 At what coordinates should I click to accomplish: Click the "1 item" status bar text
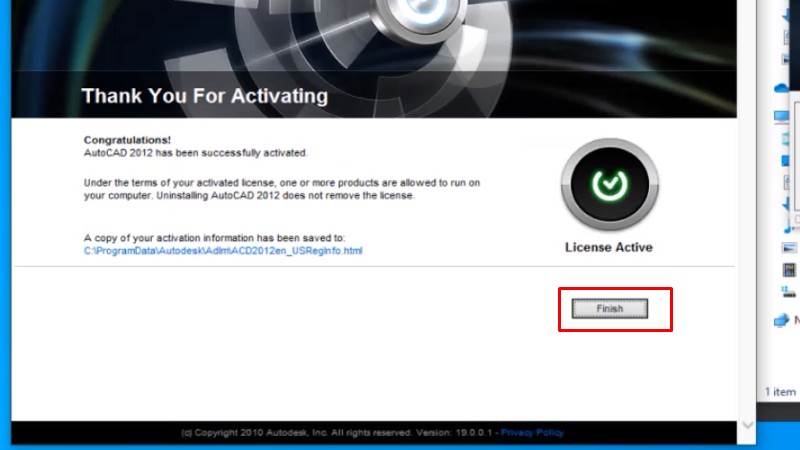(x=781, y=392)
